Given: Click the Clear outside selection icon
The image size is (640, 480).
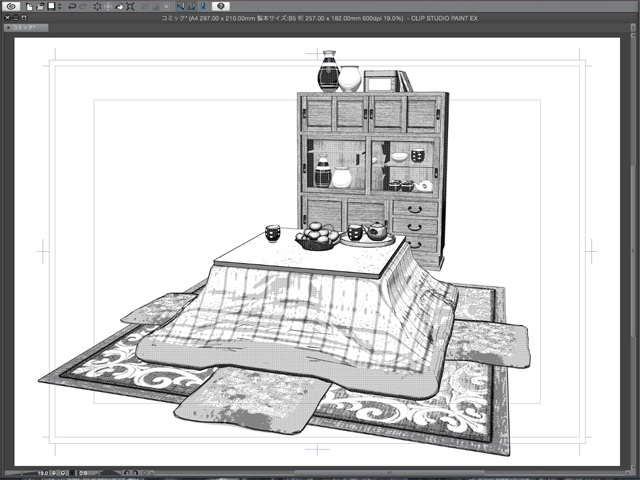Looking at the screenshot, I should [108, 7].
